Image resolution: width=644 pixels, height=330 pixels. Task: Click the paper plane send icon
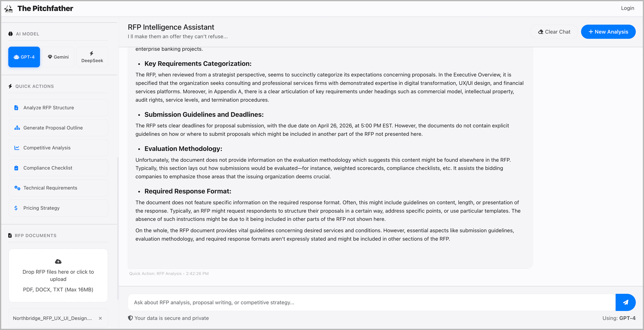(x=626, y=302)
